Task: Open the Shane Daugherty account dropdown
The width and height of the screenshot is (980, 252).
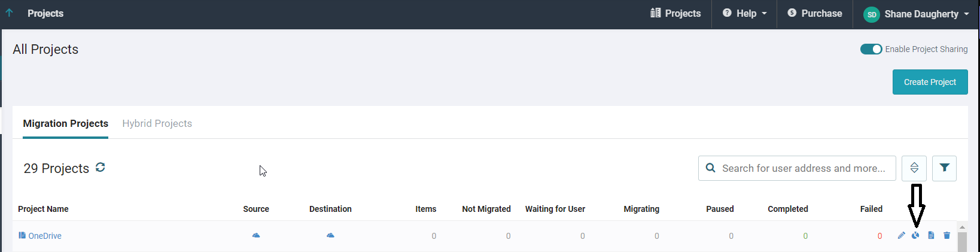Action: [916, 14]
